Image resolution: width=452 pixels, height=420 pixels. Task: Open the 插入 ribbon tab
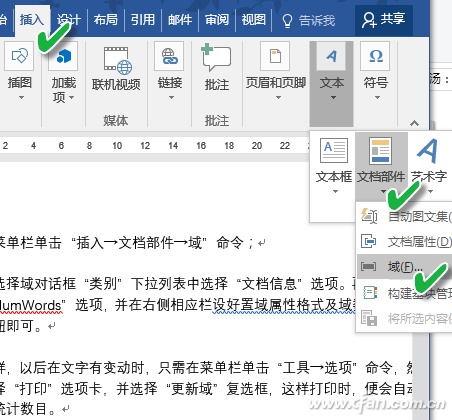tap(32, 20)
